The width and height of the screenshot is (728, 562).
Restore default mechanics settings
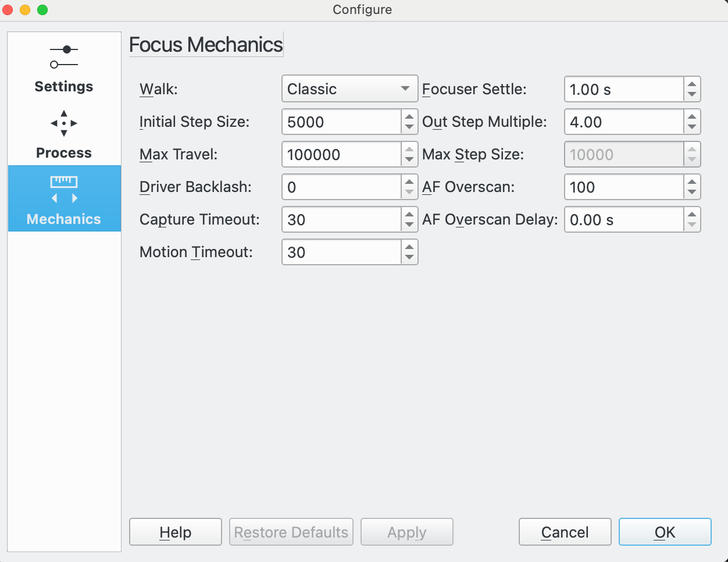click(x=291, y=531)
